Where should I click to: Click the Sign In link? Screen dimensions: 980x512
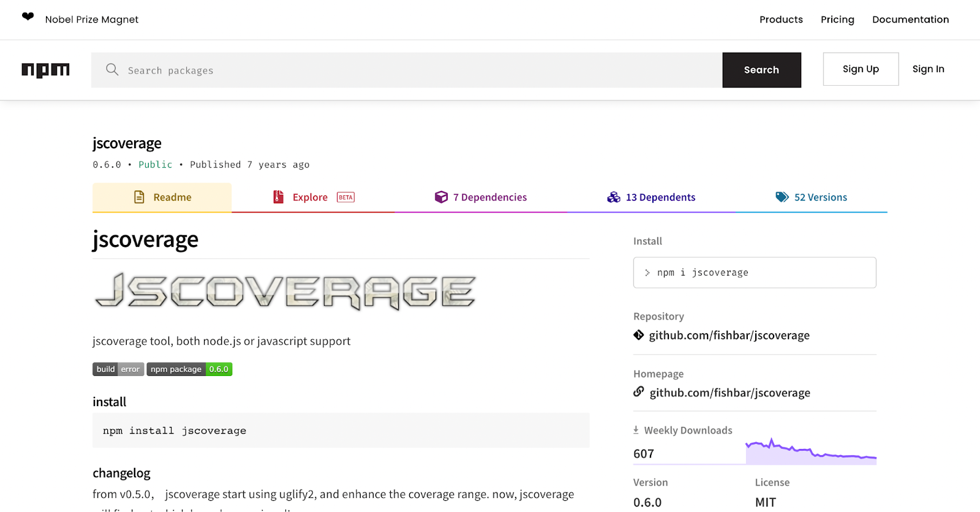(x=928, y=69)
